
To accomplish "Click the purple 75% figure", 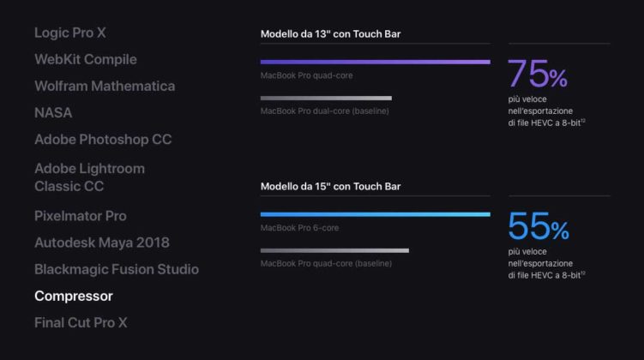I will 538,75.
